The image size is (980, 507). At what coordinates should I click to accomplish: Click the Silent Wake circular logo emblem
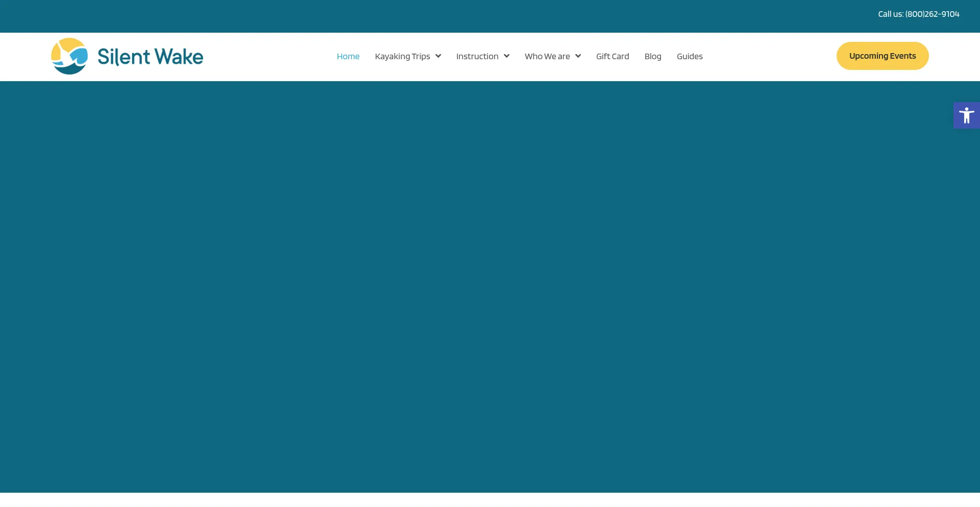pos(69,56)
